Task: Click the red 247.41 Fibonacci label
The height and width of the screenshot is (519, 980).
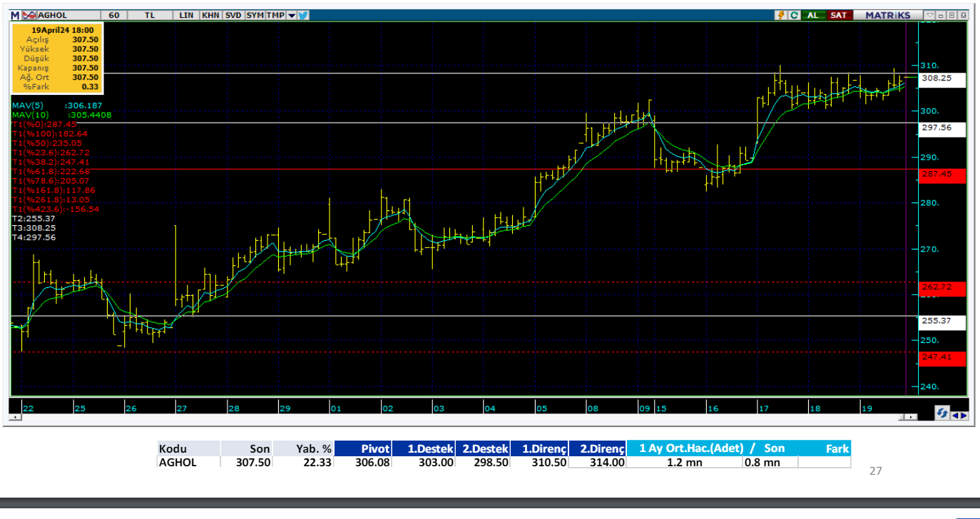Action: click(941, 358)
